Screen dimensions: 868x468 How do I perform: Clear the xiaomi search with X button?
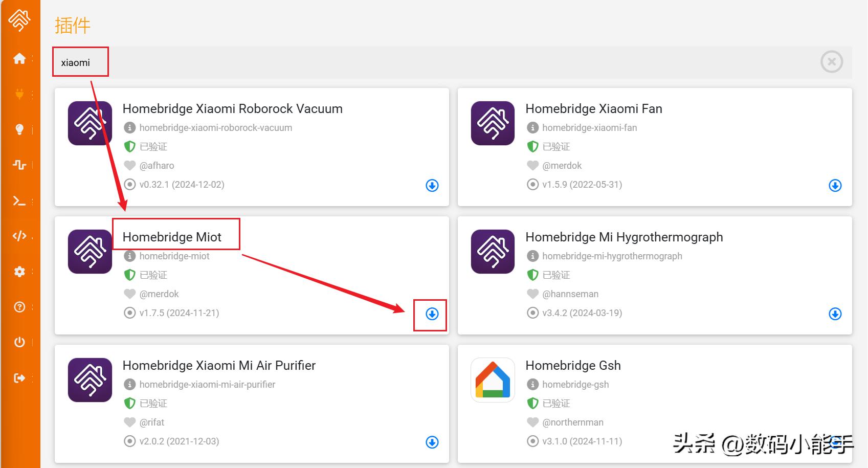pyautogui.click(x=832, y=62)
